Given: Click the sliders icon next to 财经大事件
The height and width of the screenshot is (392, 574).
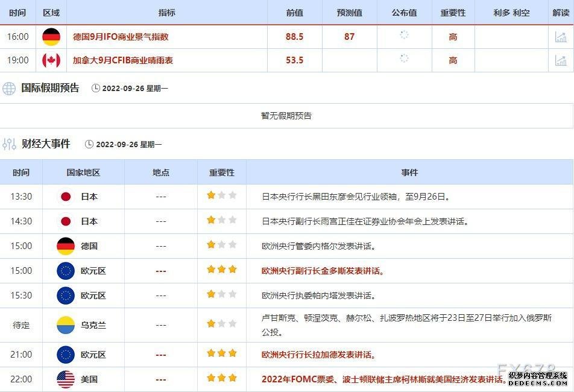Looking at the screenshot, I should click(9, 144).
